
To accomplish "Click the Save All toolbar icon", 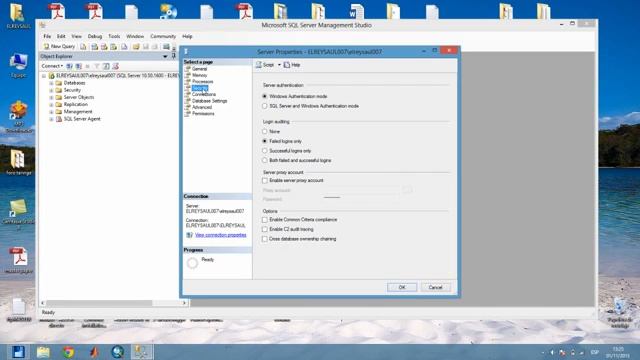I will (x=155, y=47).
